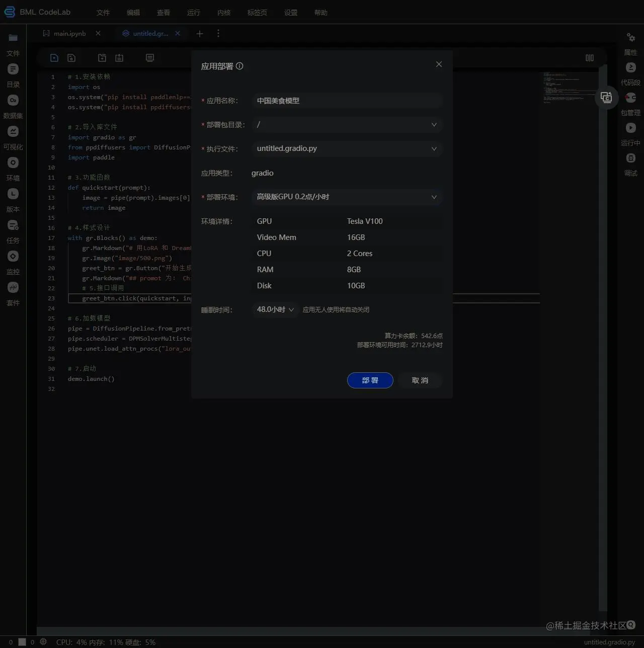The width and height of the screenshot is (644, 648).
Task: Open the 睡眠时间 48.0小时 dropdown
Action: coord(275,310)
